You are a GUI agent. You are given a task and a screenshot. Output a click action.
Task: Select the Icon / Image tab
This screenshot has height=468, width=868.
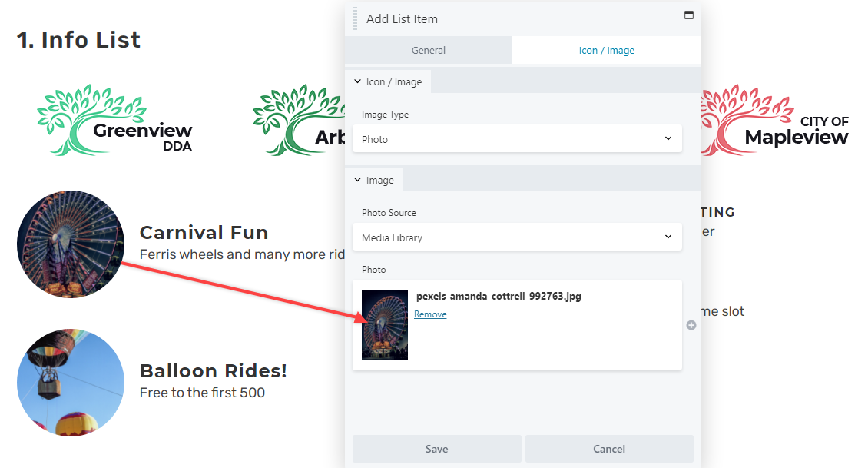(607, 51)
